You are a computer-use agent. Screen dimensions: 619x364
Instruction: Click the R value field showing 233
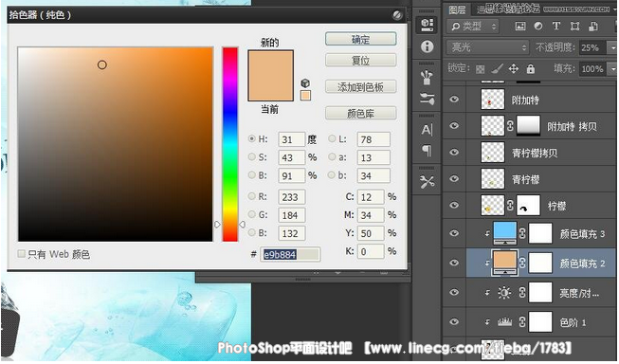click(x=291, y=196)
